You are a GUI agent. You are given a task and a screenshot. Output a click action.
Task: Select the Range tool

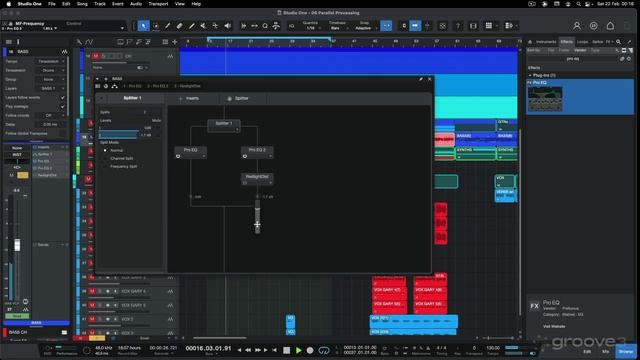coord(156,26)
